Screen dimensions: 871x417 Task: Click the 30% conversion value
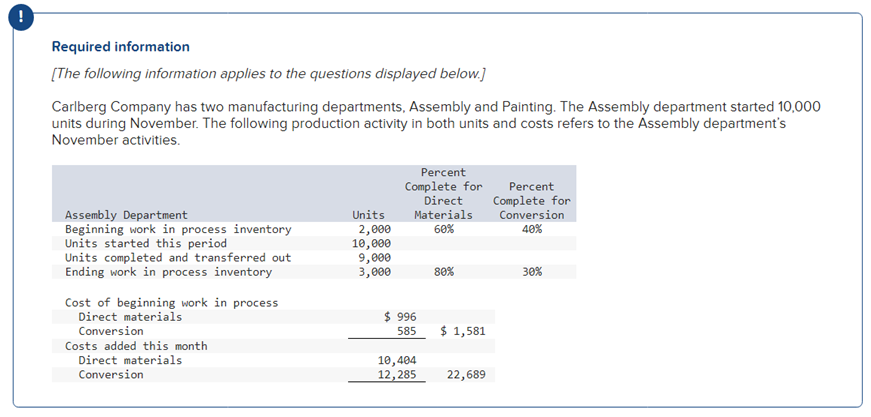(532, 272)
